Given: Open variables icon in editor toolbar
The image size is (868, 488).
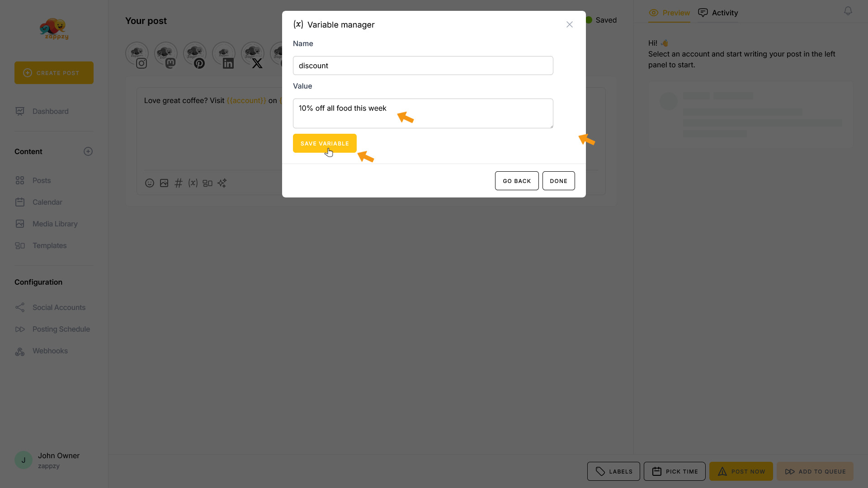Looking at the screenshot, I should tap(193, 183).
